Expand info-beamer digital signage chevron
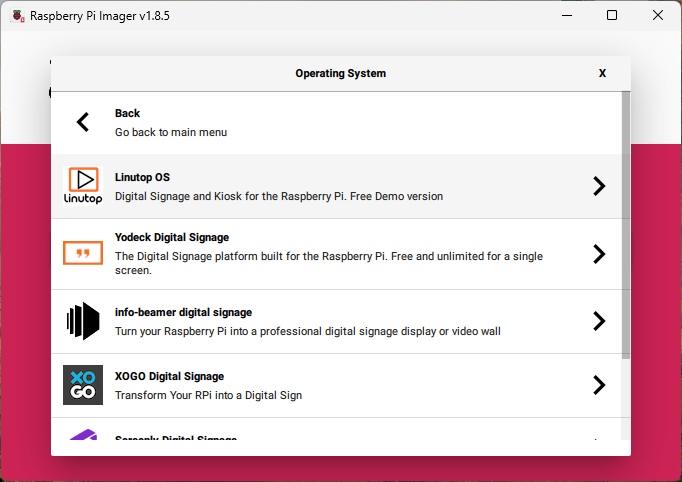Viewport: 682px width, 482px height. click(599, 321)
